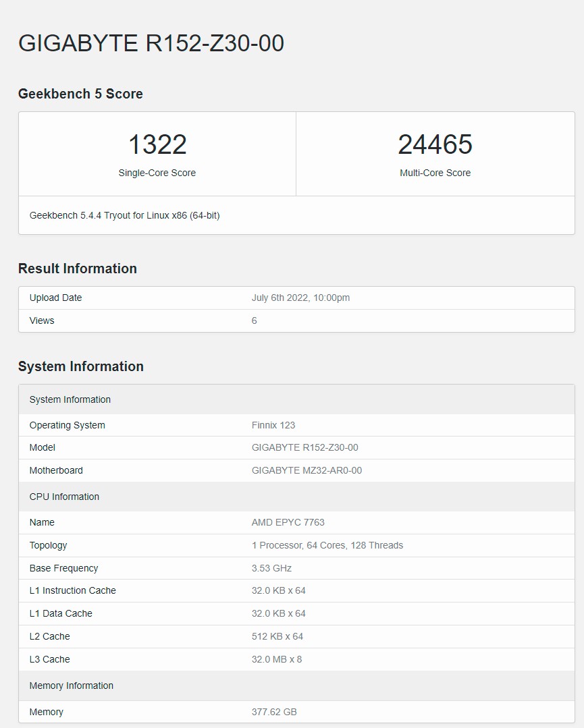Select the Operating System label

click(x=68, y=425)
